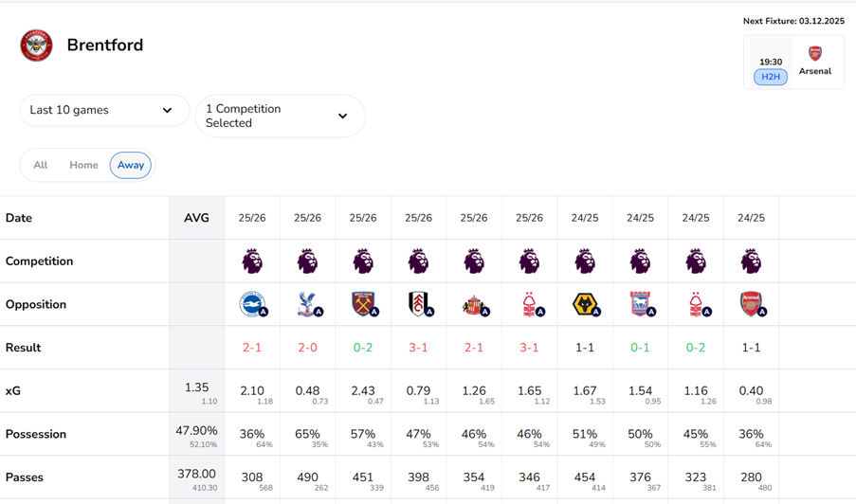Click the Crystal Palace opposition crest
The image size is (856, 504).
click(x=307, y=304)
